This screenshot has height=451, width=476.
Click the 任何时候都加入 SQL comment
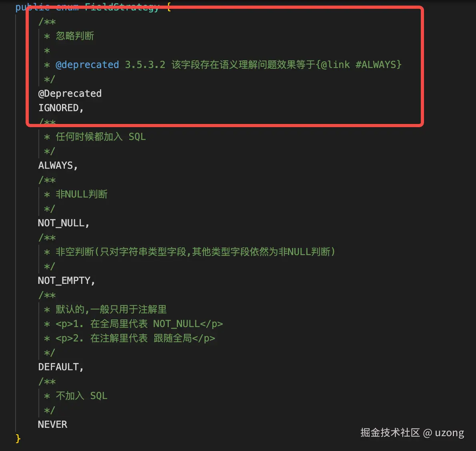tap(100, 137)
